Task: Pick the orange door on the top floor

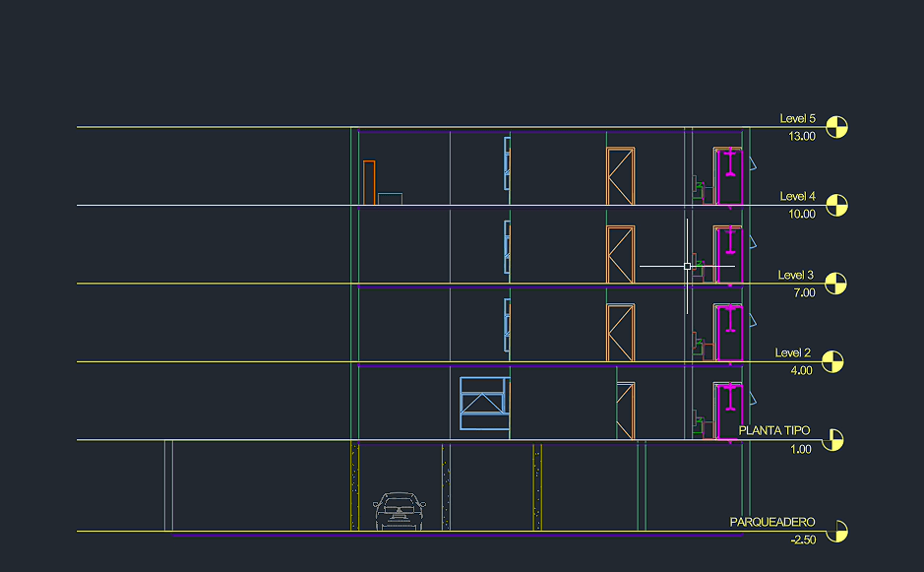Action: tap(621, 176)
